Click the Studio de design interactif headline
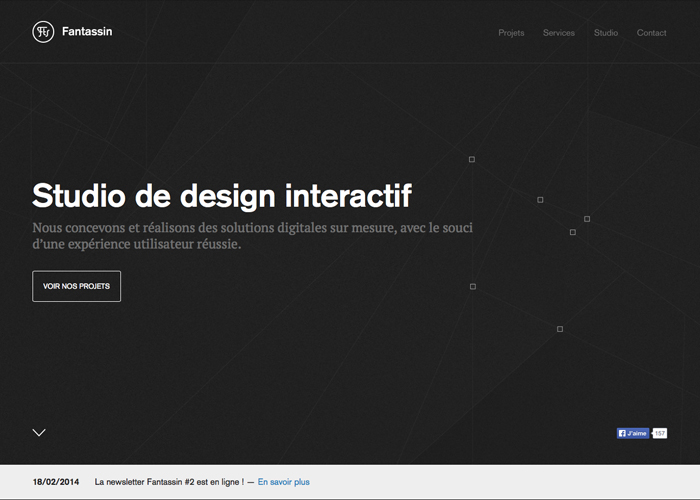 pos(222,196)
